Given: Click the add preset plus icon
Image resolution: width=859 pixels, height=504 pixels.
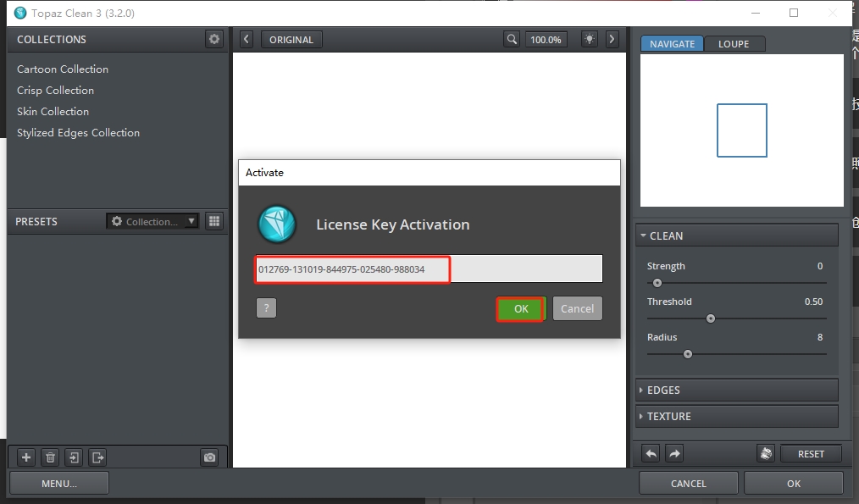Looking at the screenshot, I should pyautogui.click(x=26, y=457).
